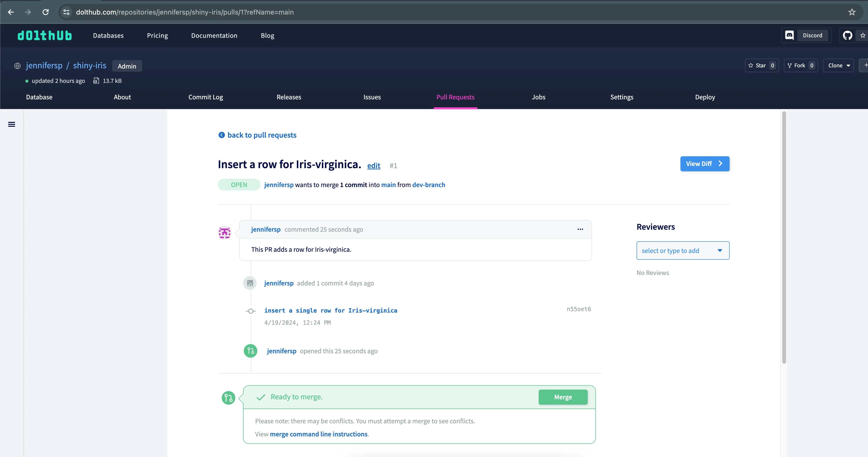Click the View Diff button
Image resolution: width=868 pixels, height=457 pixels.
pos(705,164)
